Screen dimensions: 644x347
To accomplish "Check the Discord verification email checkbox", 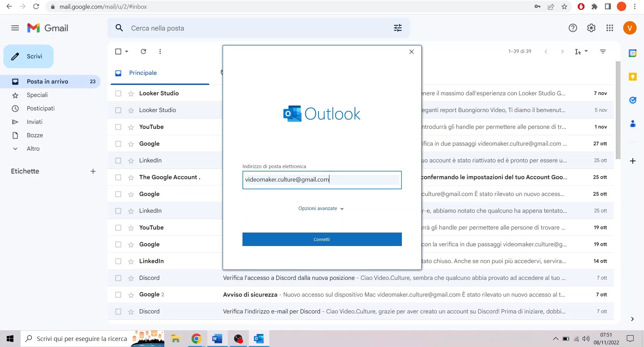I will point(118,311).
